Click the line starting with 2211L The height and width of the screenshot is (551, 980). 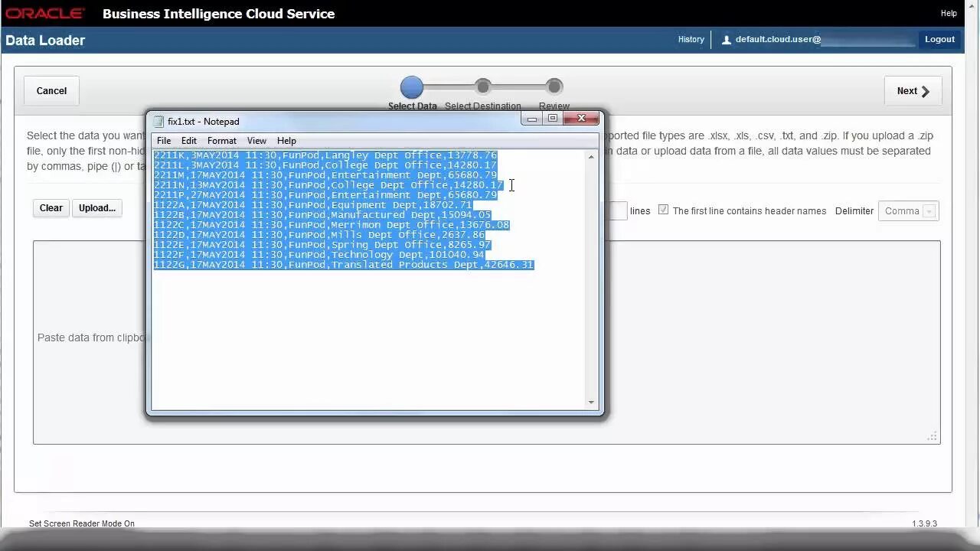[x=325, y=165]
